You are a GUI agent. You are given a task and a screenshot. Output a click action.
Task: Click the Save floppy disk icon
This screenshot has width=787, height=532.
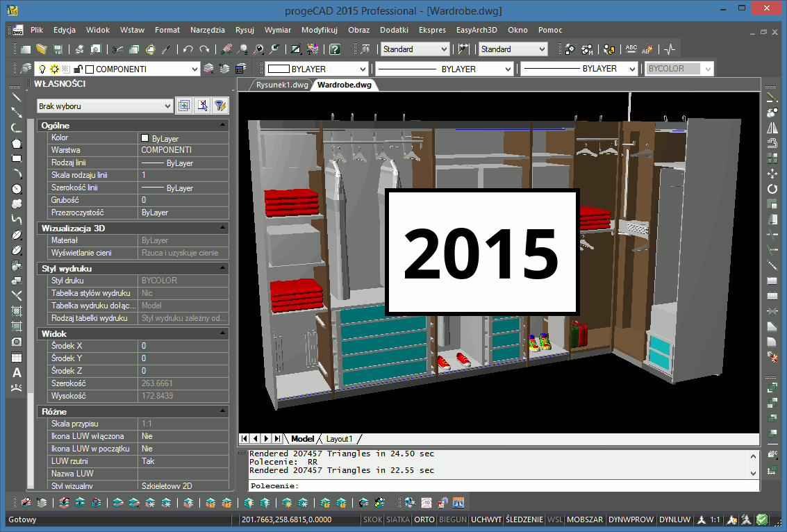pos(58,49)
